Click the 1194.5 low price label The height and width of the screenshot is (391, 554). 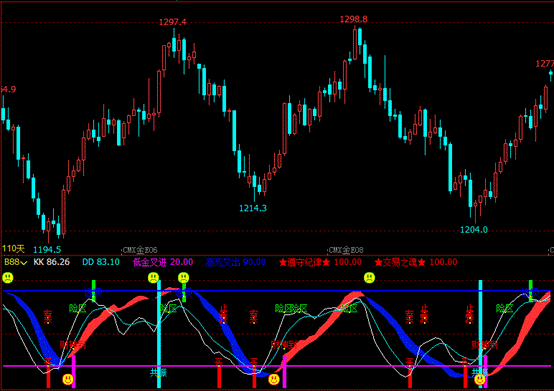(47, 250)
